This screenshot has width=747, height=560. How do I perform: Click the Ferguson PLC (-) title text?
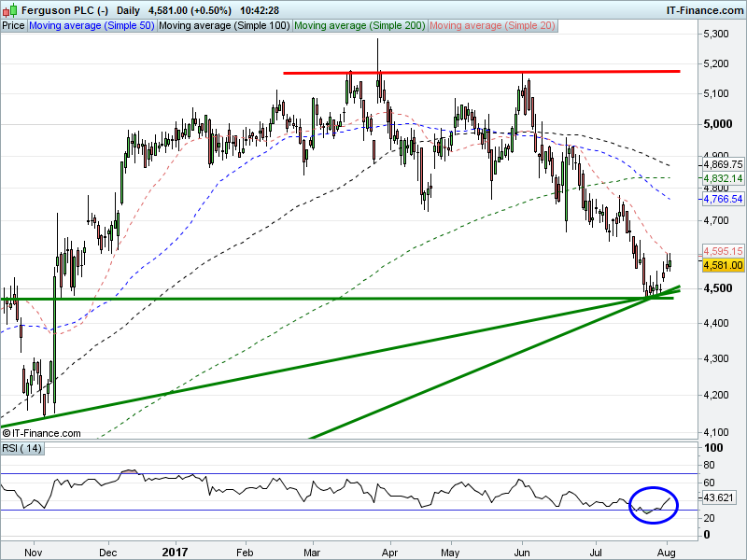click(64, 10)
